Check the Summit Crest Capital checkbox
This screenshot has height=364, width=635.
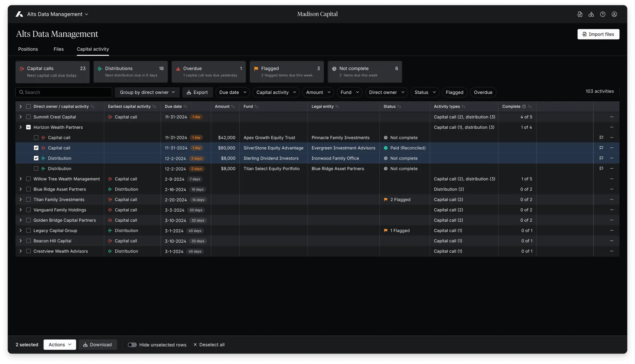point(28,117)
